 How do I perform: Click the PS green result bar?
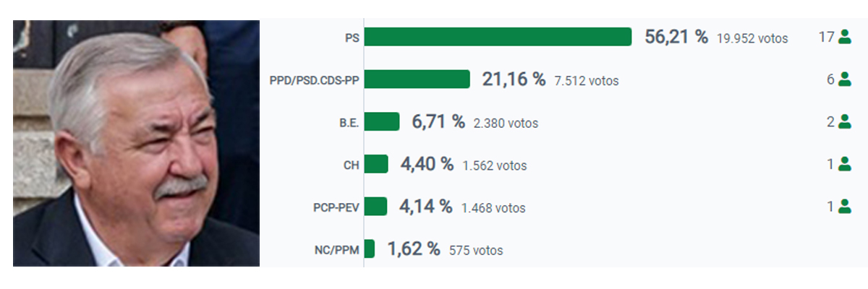[x=498, y=37]
